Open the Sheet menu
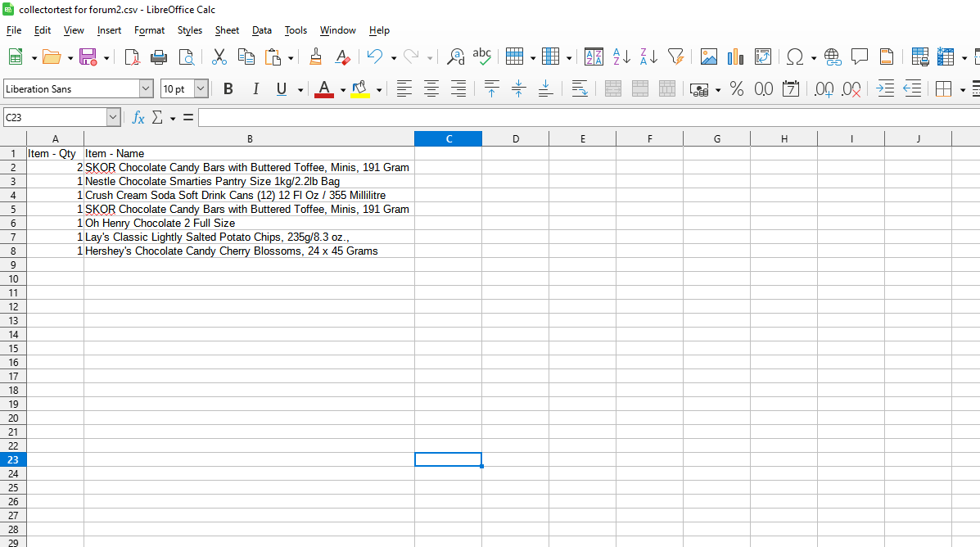Image resolution: width=980 pixels, height=547 pixels. tap(227, 30)
